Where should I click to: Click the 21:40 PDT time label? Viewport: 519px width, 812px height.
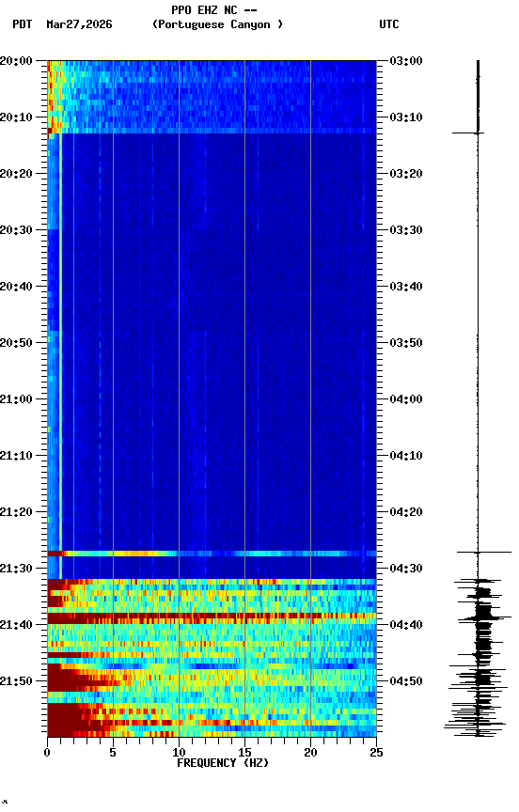16,626
